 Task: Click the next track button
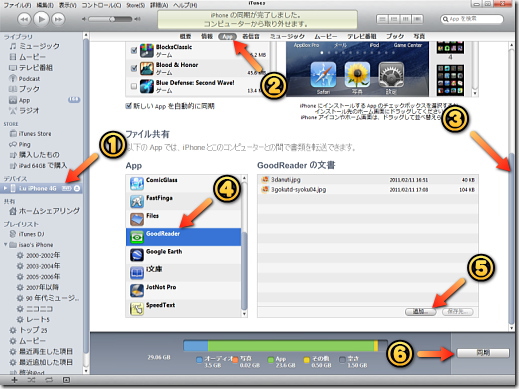pyautogui.click(x=58, y=19)
